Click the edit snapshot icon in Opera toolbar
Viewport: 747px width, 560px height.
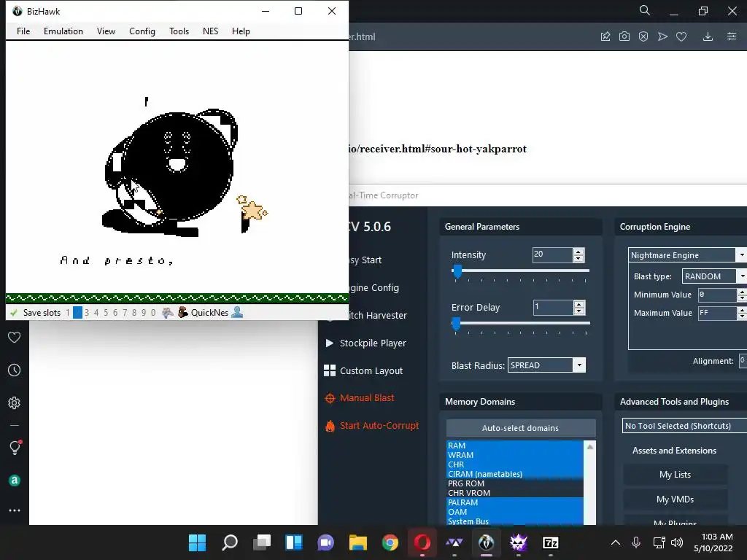pyautogui.click(x=605, y=36)
